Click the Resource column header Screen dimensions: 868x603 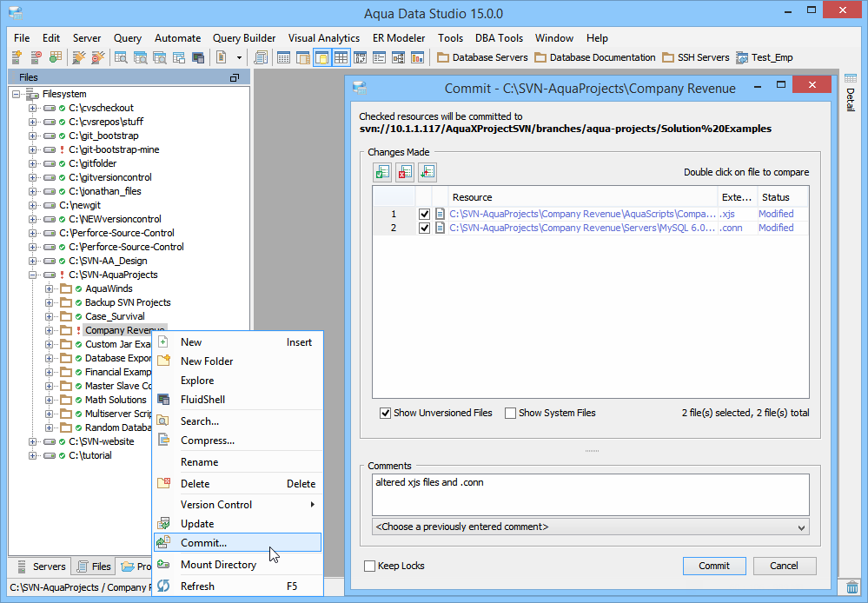pos(582,197)
